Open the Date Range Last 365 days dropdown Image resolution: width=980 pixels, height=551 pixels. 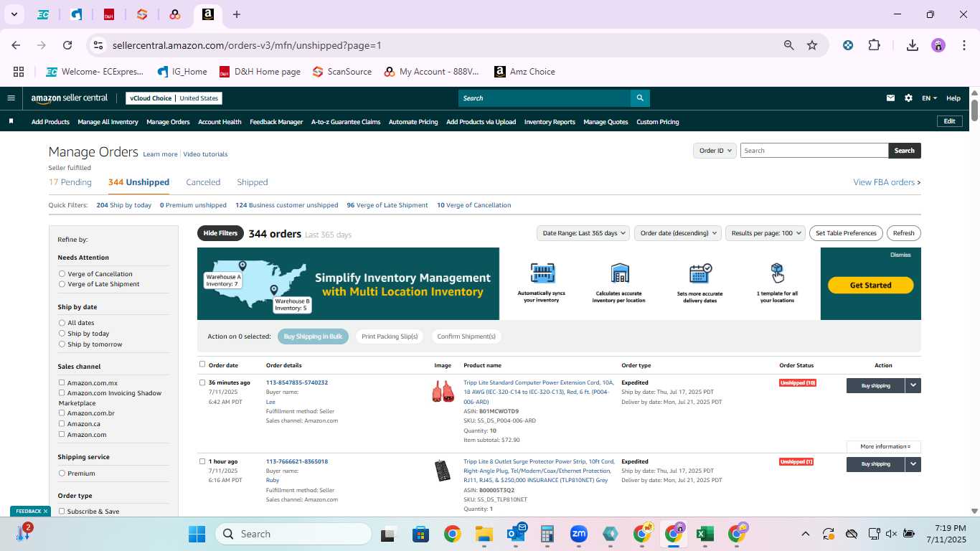pos(583,233)
